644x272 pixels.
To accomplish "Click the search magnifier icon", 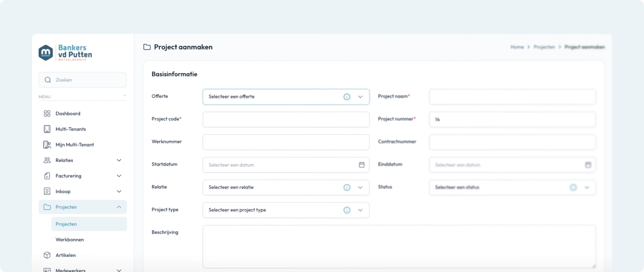I will pos(48,80).
